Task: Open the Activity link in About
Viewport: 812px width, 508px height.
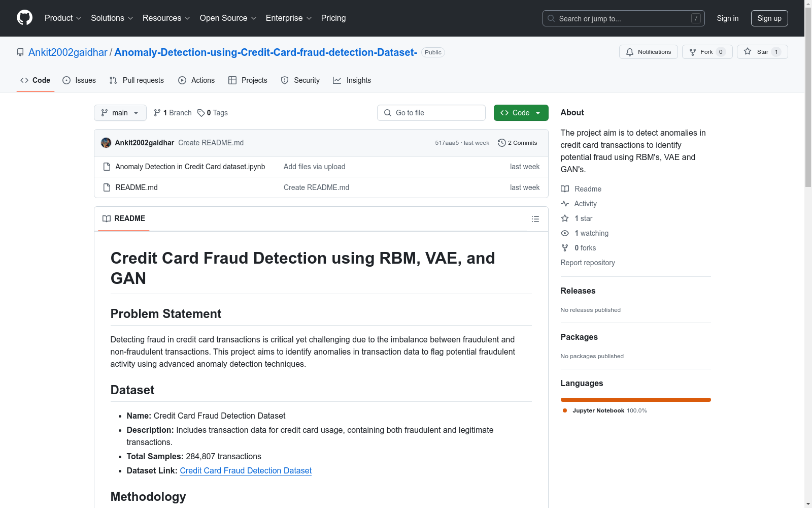Action: point(579,204)
